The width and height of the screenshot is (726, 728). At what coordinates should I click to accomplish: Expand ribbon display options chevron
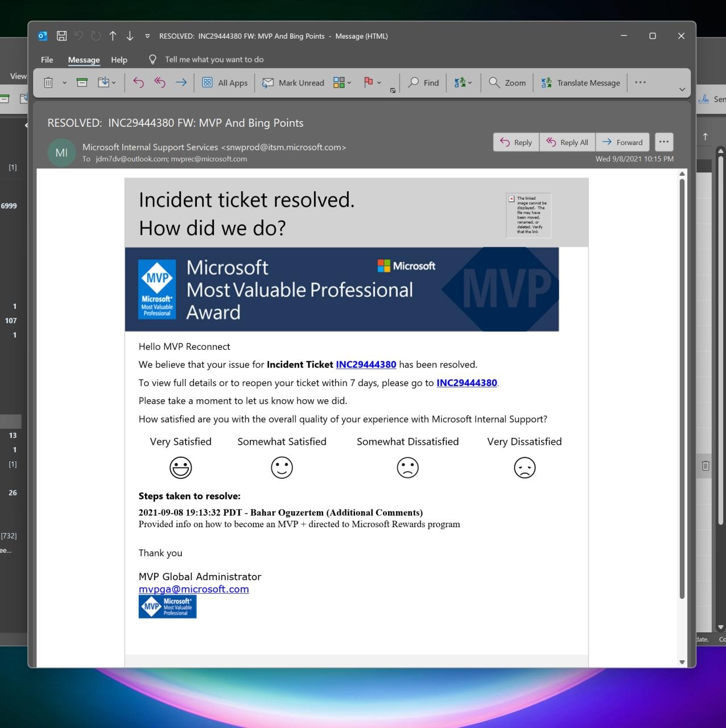pos(682,89)
